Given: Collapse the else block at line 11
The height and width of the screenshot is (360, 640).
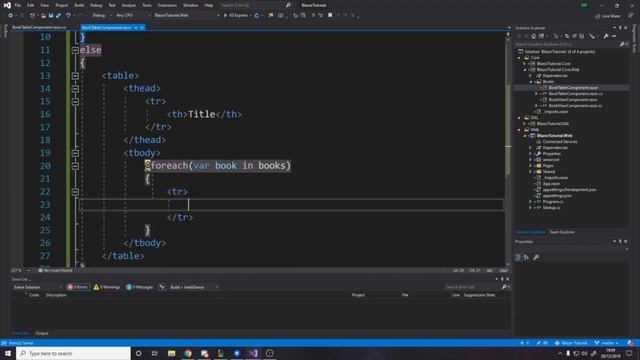Looking at the screenshot, I should pos(75,50).
